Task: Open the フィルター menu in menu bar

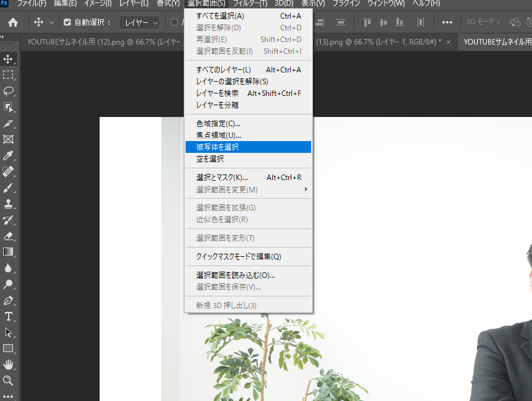Action: pyautogui.click(x=250, y=4)
